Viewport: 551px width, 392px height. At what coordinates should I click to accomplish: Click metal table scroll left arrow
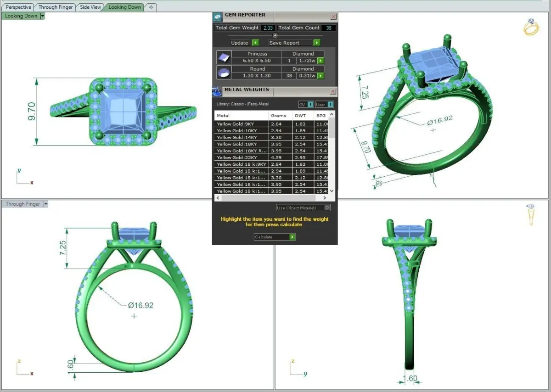tap(218, 198)
